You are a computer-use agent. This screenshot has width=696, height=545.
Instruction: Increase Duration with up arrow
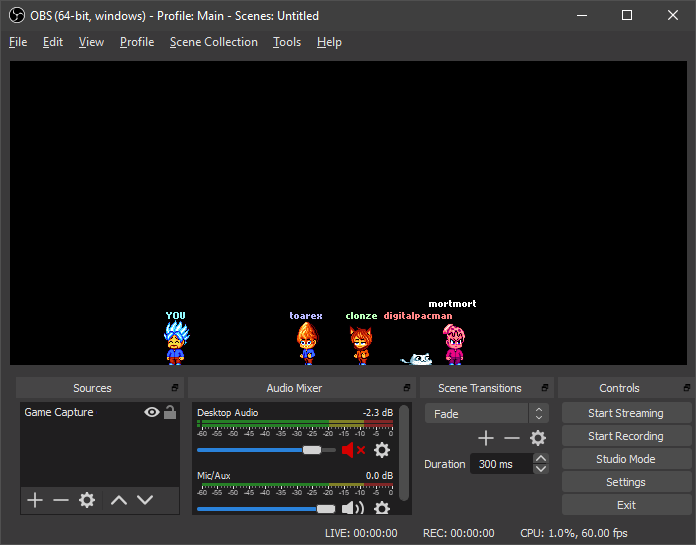(x=541, y=458)
